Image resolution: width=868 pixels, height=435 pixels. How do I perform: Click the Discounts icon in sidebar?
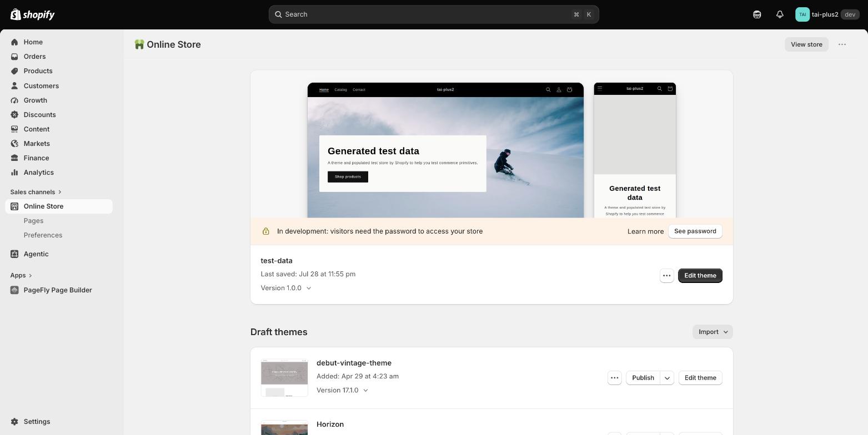coord(14,115)
